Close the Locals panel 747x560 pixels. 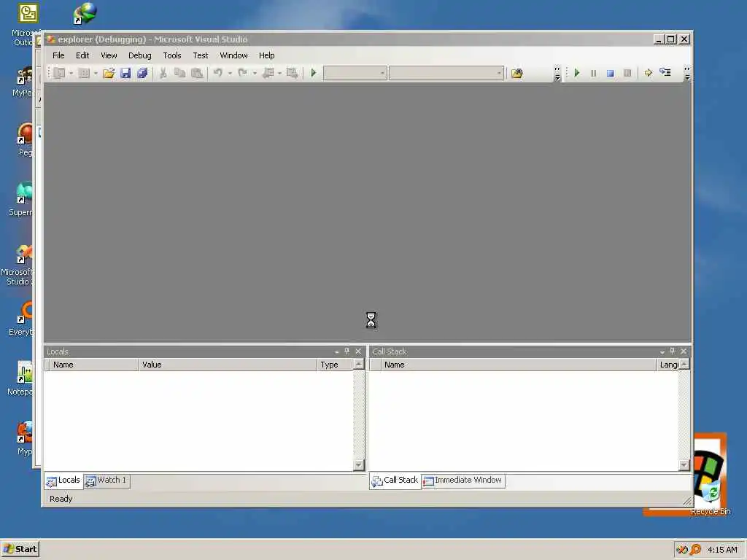[358, 351]
